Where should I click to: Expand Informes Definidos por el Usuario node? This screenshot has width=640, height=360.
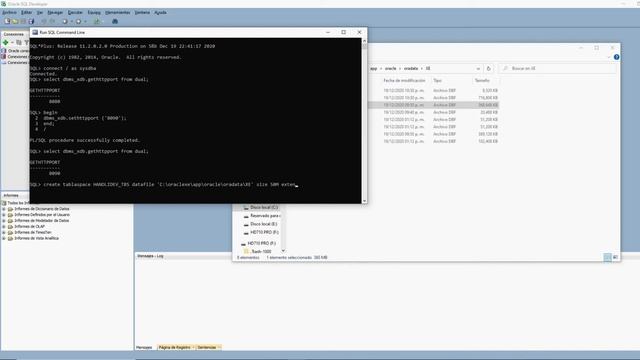(x=4, y=215)
